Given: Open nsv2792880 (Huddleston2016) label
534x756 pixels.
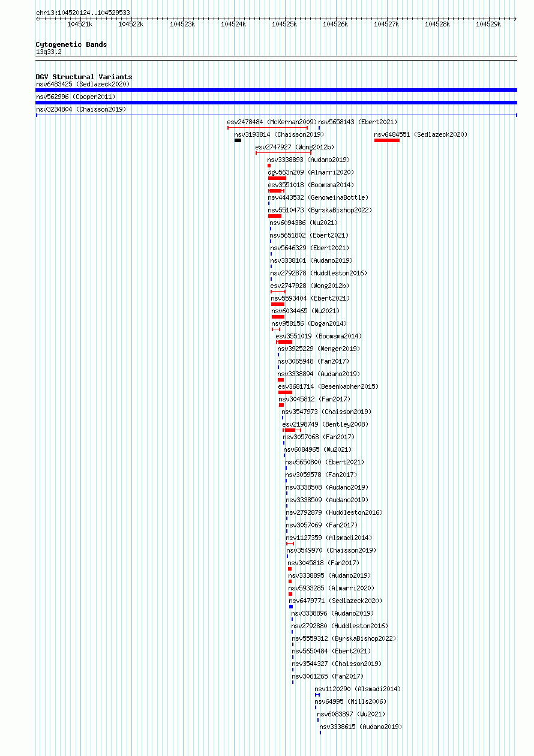Looking at the screenshot, I should (x=340, y=626).
